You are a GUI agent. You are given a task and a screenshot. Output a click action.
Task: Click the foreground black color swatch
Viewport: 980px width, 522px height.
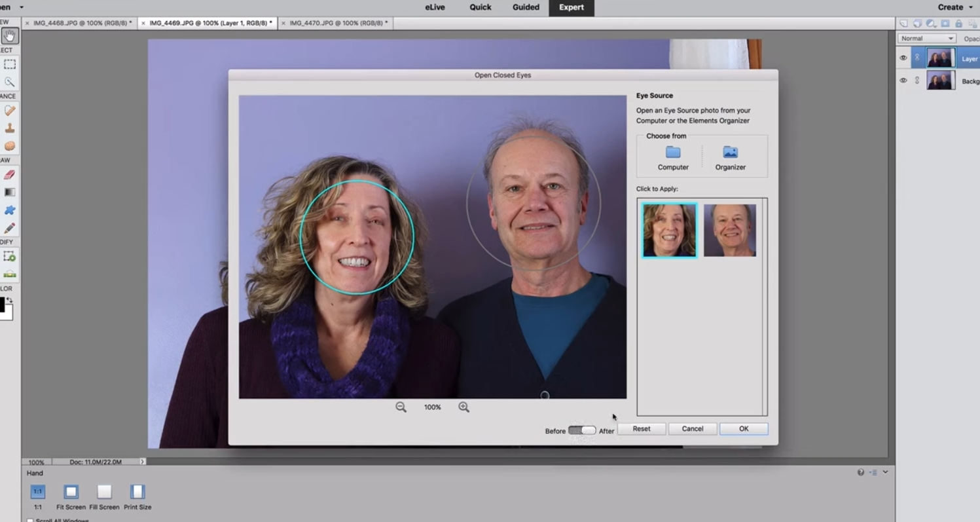[x=2, y=304]
